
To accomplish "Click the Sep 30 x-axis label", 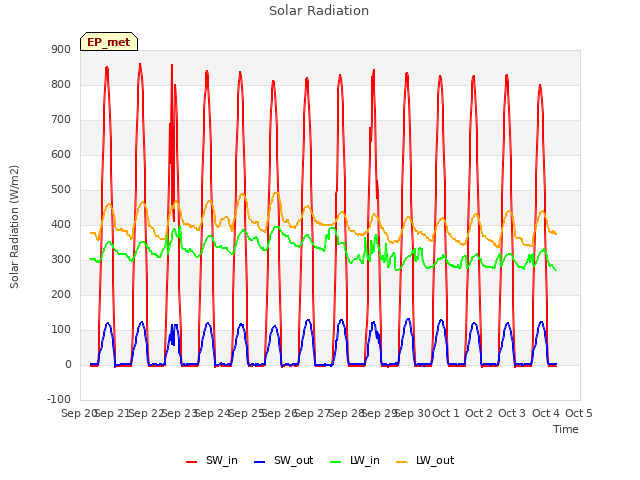I will point(412,413).
